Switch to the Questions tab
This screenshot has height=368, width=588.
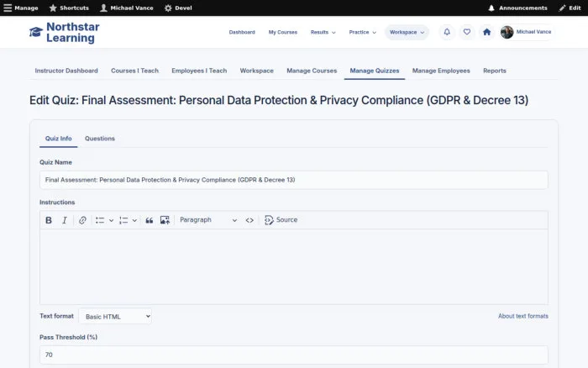100,139
